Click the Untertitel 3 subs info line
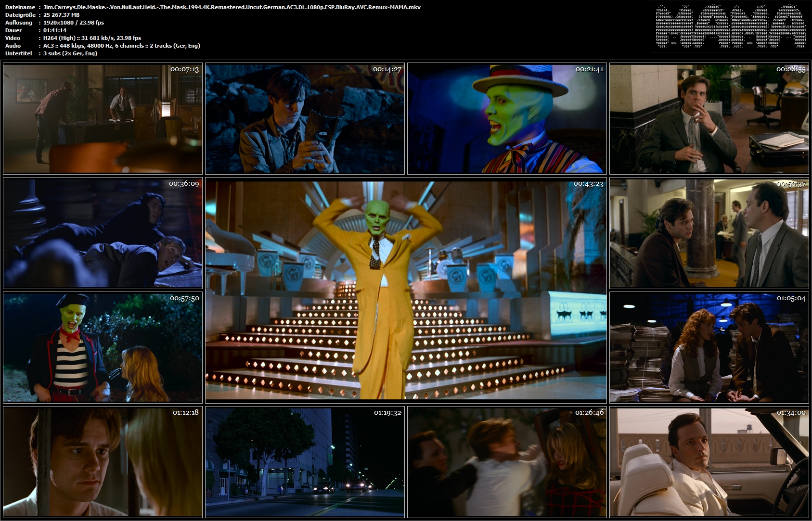 70,53
